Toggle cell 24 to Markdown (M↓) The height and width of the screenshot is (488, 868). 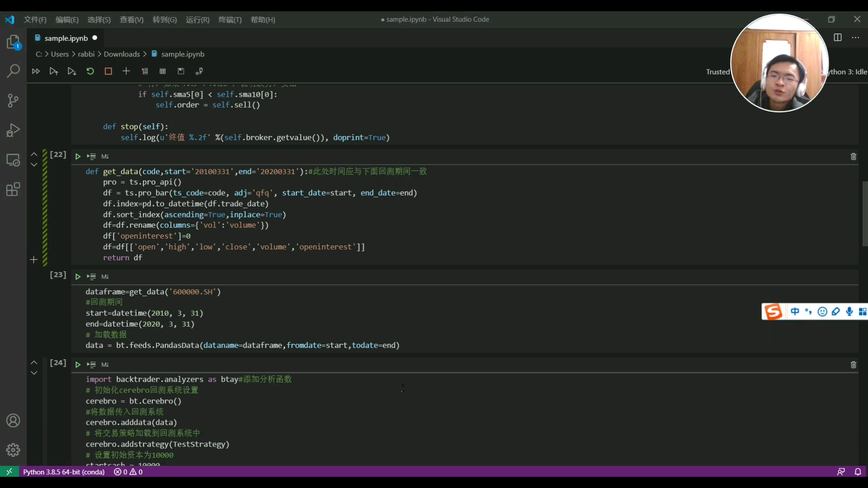[105, 365]
